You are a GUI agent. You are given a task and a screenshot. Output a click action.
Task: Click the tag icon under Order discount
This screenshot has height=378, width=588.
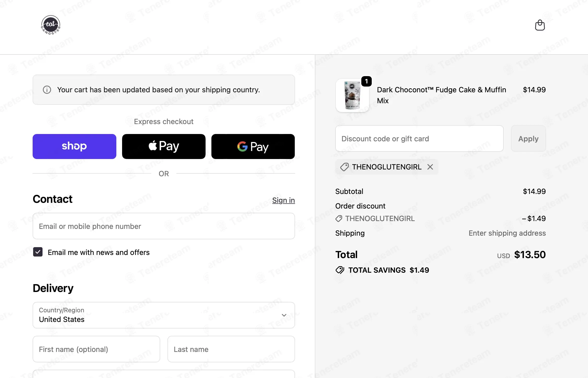pos(339,218)
